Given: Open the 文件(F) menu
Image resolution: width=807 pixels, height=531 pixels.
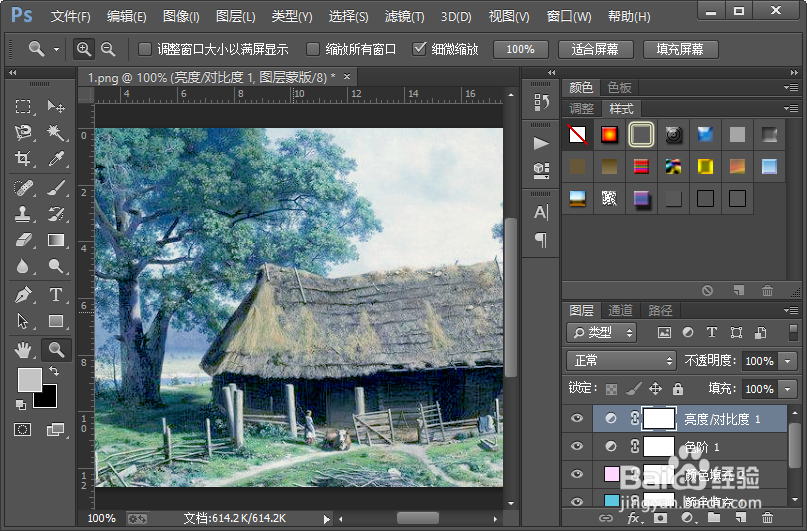Looking at the screenshot, I should [x=71, y=16].
